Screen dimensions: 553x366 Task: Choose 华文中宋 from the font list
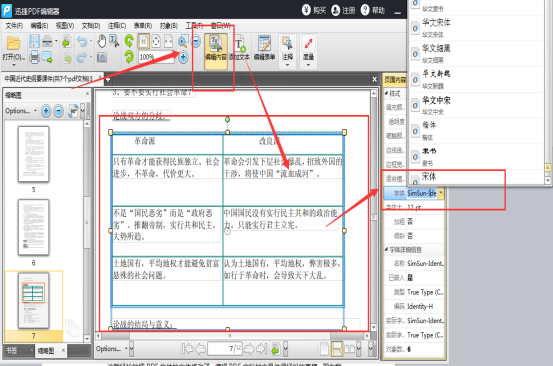tap(477, 105)
